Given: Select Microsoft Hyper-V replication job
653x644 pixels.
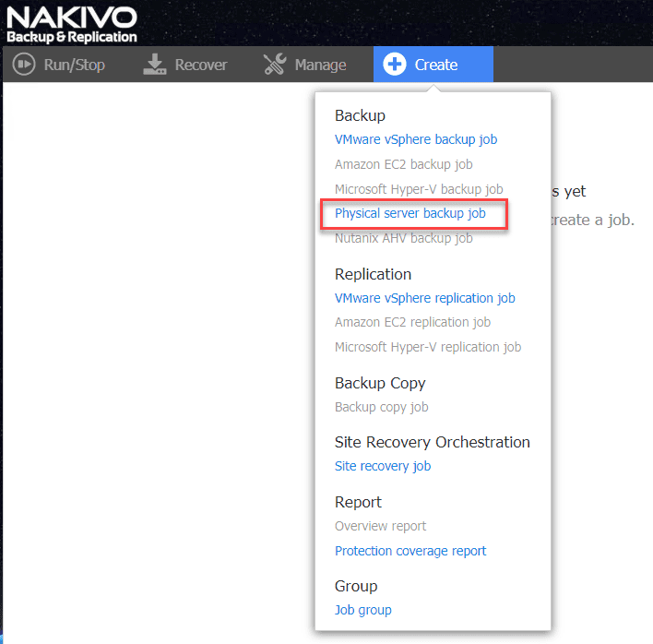Looking at the screenshot, I should coord(428,347).
